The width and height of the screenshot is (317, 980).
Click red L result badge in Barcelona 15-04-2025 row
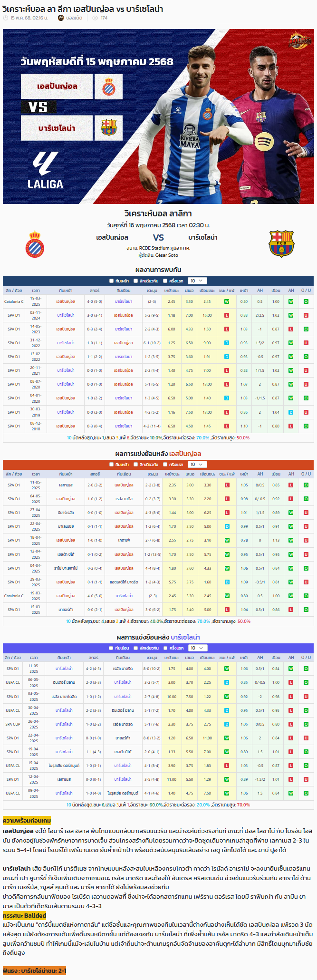(x=227, y=766)
